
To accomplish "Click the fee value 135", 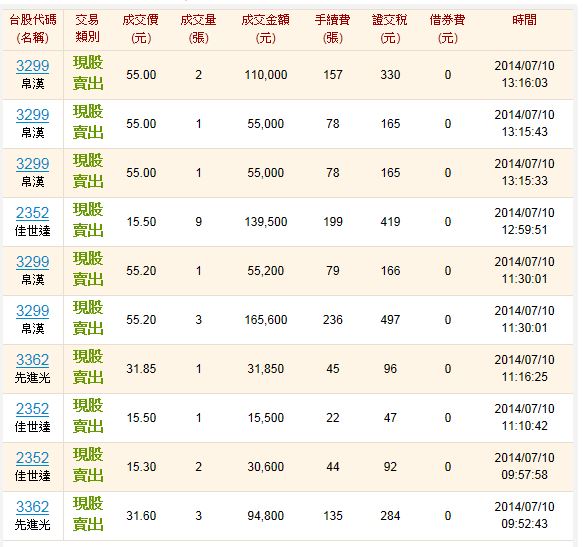I will point(333,516).
